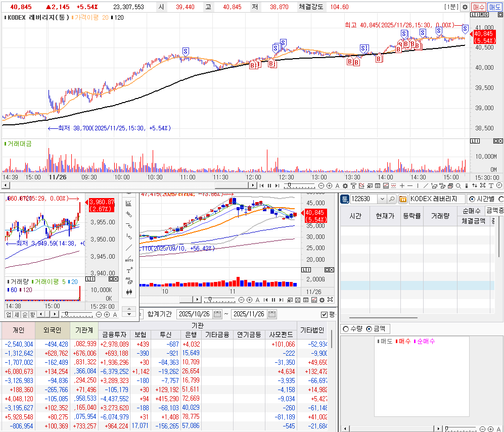Select the 수량 radio button
Viewport: 504px width, 432px height.
point(346,329)
